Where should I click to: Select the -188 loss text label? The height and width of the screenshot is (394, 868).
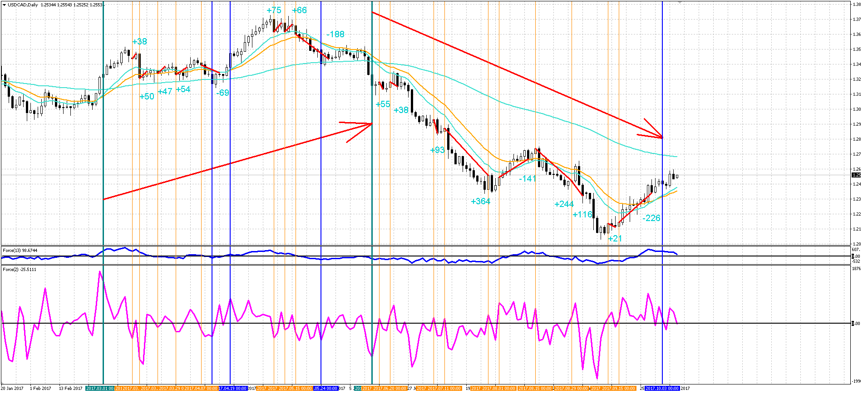335,34
